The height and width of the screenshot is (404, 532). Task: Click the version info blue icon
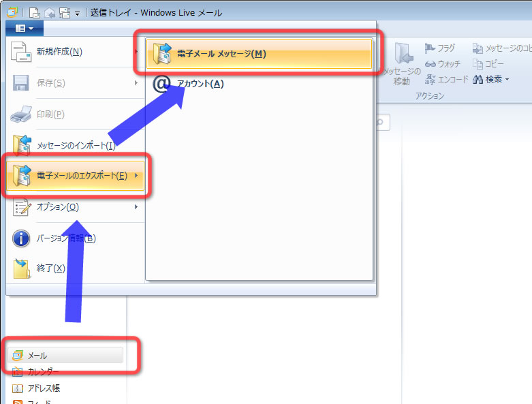(21, 238)
